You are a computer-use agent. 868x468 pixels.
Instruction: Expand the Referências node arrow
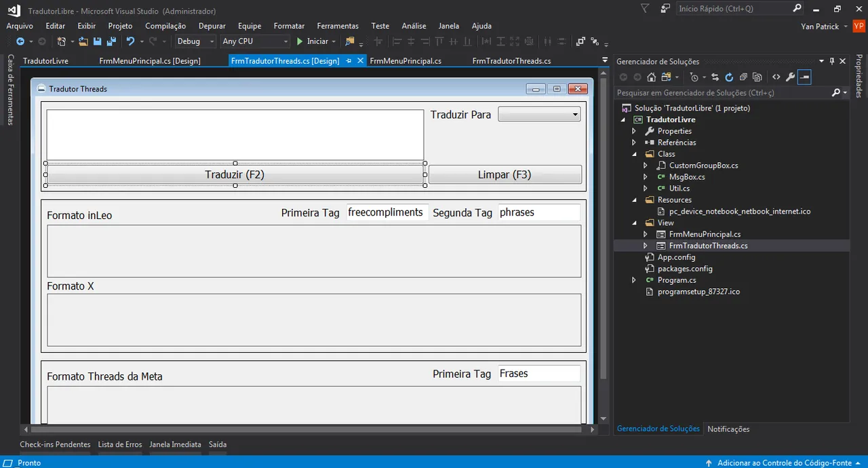click(x=634, y=142)
